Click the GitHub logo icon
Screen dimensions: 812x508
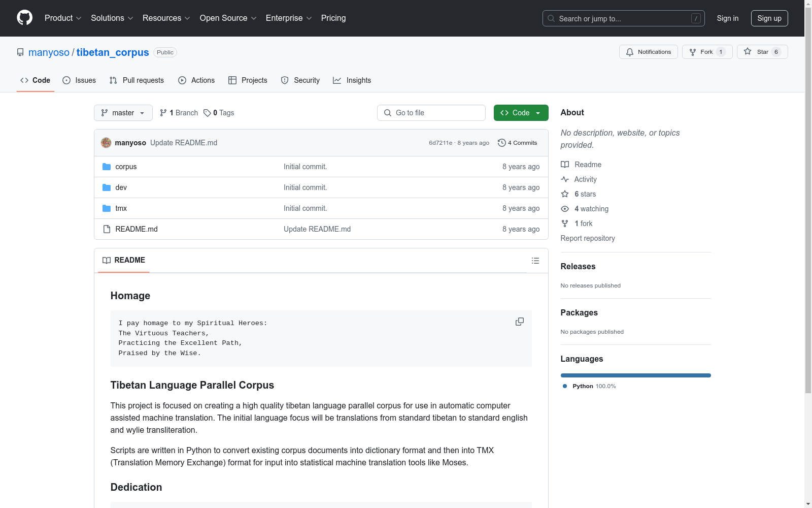coord(24,18)
